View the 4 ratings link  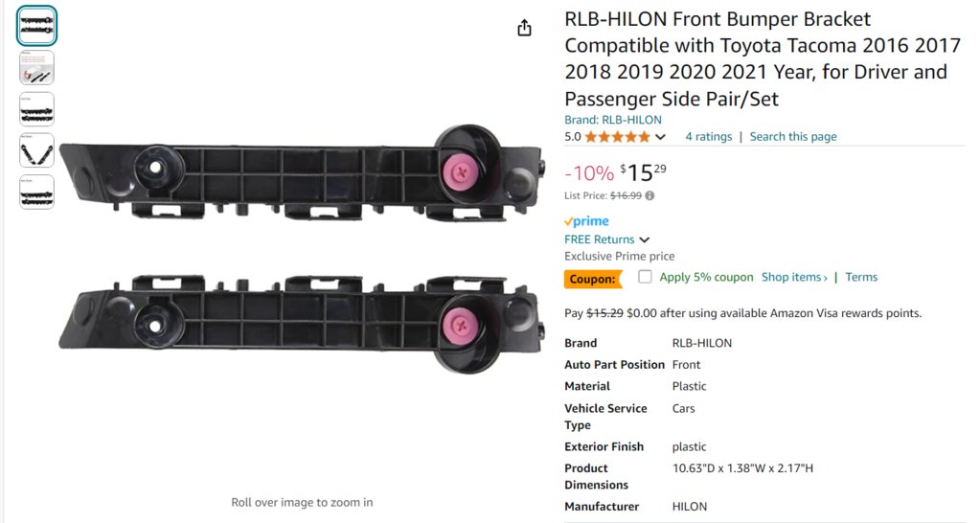point(708,136)
